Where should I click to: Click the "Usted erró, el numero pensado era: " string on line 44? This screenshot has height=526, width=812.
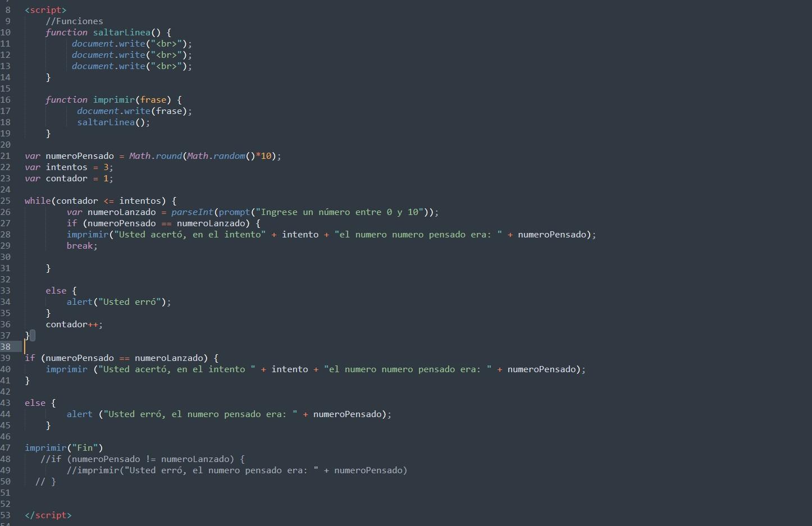click(x=200, y=414)
